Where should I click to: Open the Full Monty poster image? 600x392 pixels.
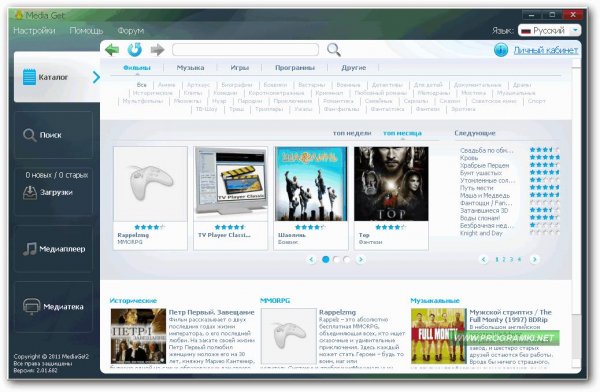pos(439,336)
